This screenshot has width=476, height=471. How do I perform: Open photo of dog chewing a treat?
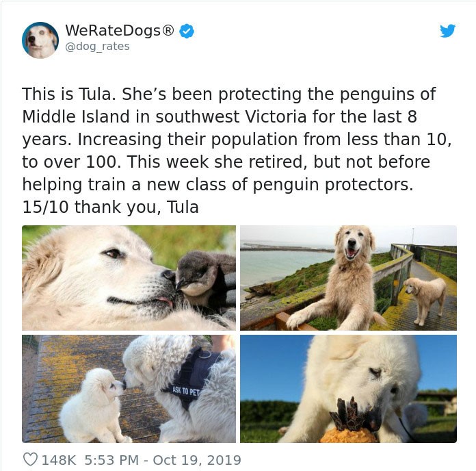coord(348,389)
